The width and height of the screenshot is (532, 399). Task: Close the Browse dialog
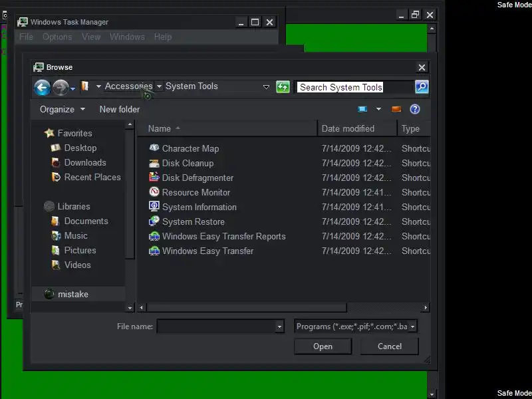coord(422,68)
